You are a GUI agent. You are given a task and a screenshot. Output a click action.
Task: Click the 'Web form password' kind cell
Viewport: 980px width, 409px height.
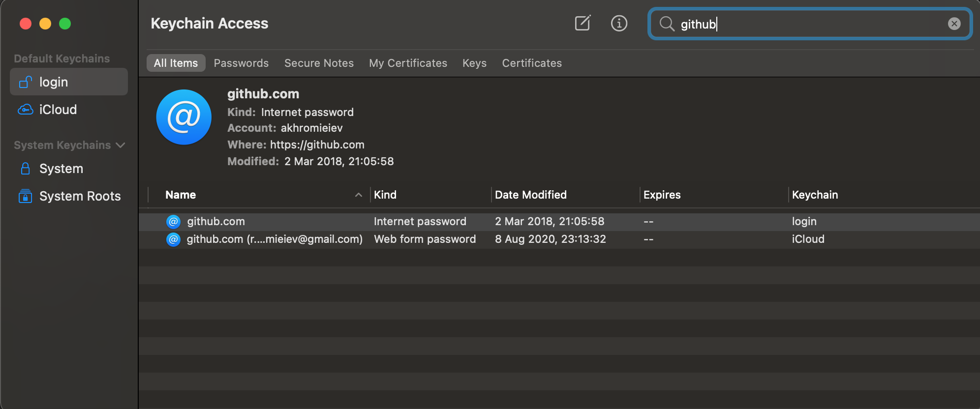(425, 239)
